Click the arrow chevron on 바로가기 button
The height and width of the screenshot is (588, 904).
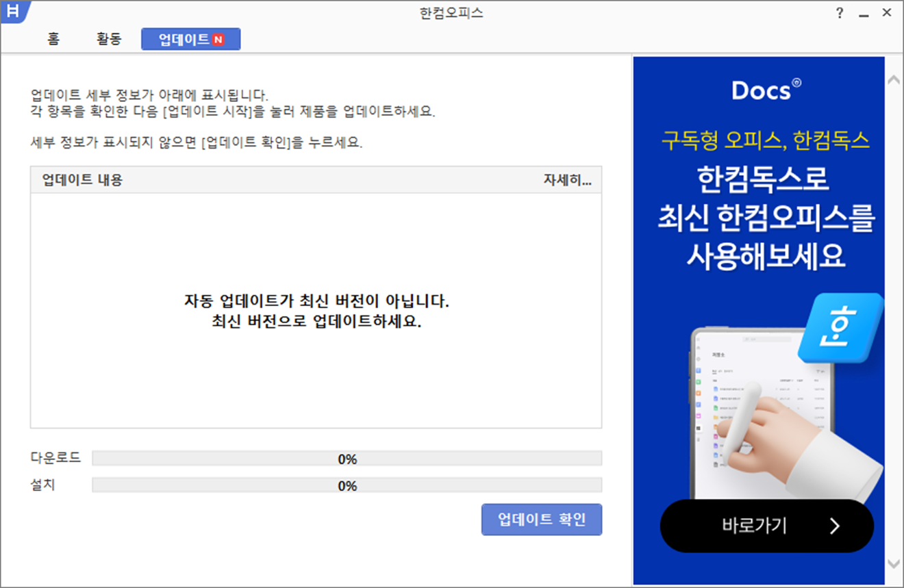click(x=834, y=526)
